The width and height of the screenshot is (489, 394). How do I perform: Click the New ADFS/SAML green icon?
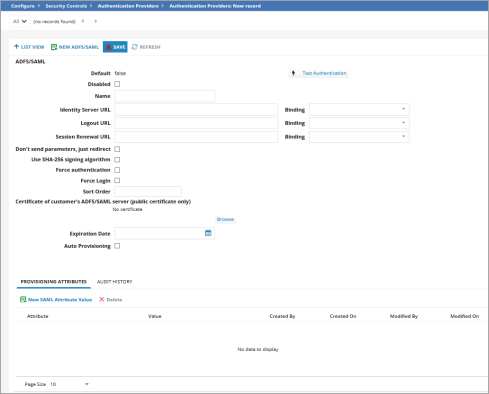[54, 47]
